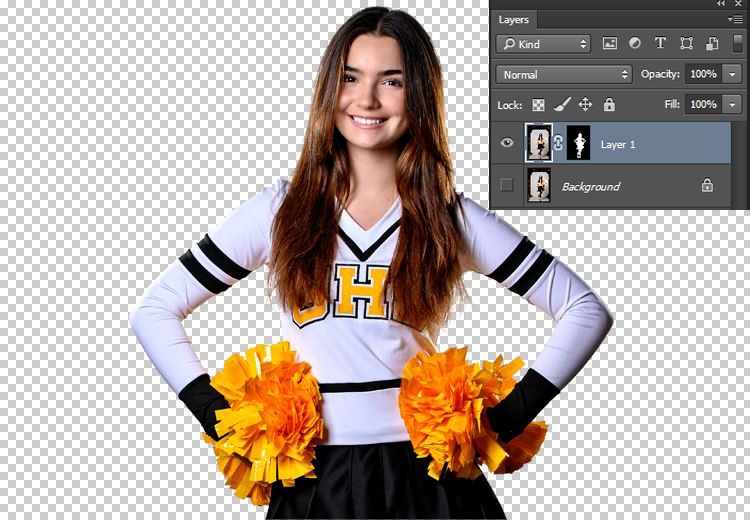
Task: Filter for adjustment layers icon
Action: pyautogui.click(x=635, y=43)
